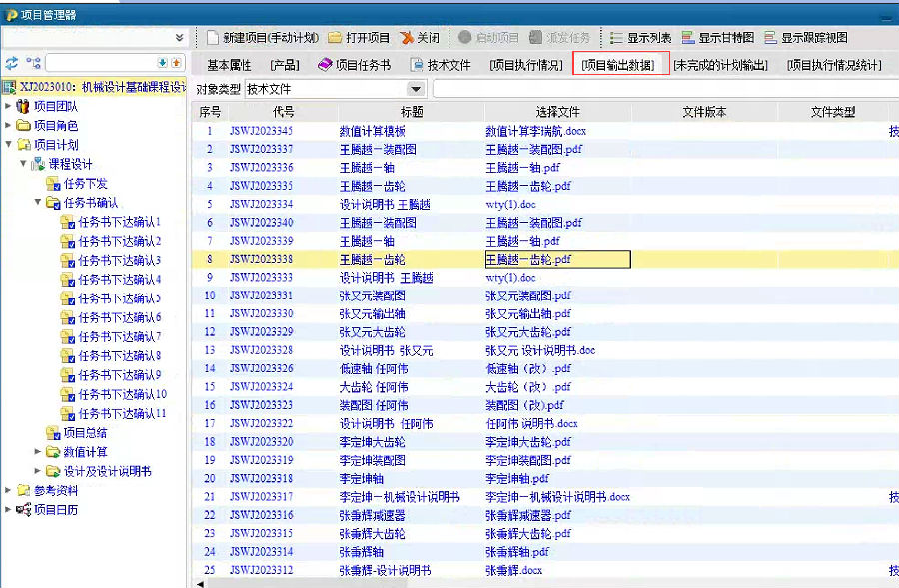Select 任务书下达确认5 in the tree
This screenshot has width=899, height=588.
pos(119,298)
